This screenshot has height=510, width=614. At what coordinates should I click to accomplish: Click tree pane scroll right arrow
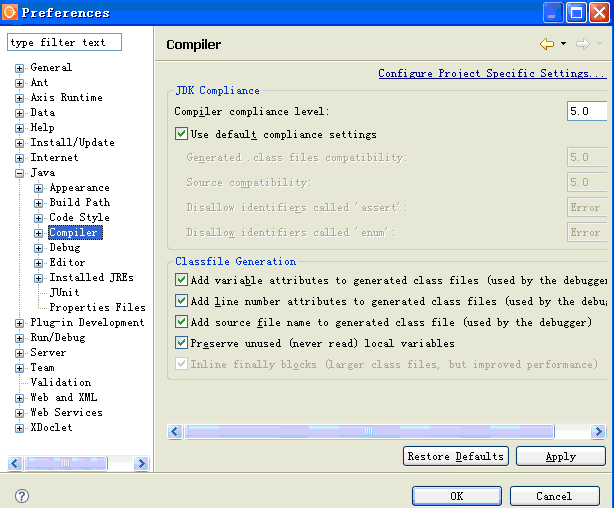tap(141, 463)
